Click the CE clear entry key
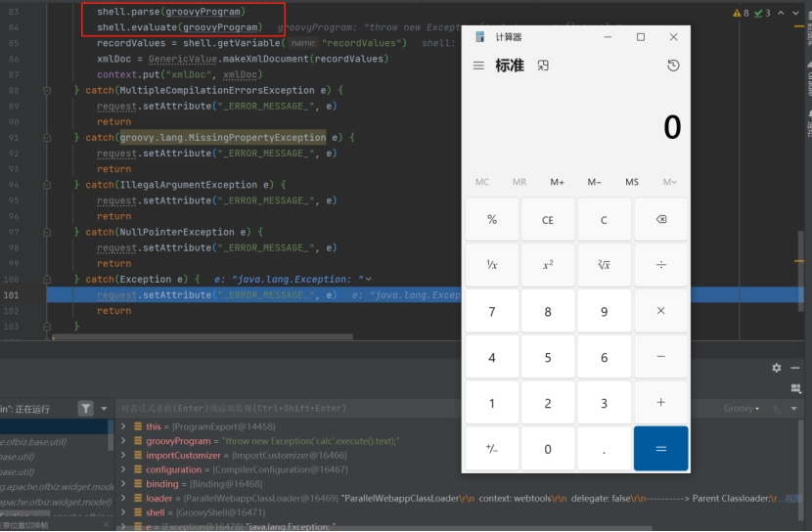 (548, 219)
